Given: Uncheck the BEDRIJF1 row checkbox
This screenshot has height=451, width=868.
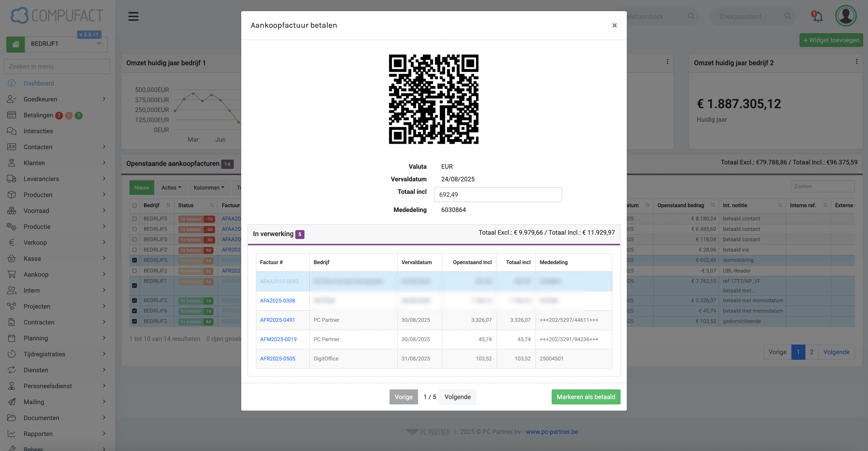Looking at the screenshot, I should point(134,285).
